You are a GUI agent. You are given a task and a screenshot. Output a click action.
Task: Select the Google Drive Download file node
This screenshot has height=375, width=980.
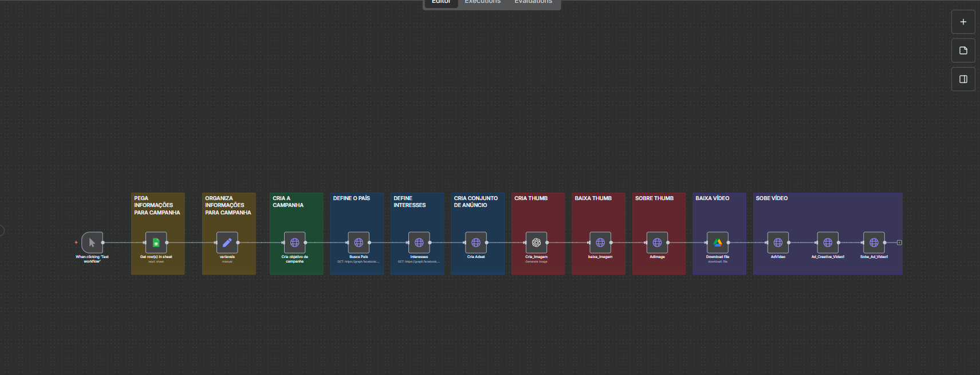point(717,243)
